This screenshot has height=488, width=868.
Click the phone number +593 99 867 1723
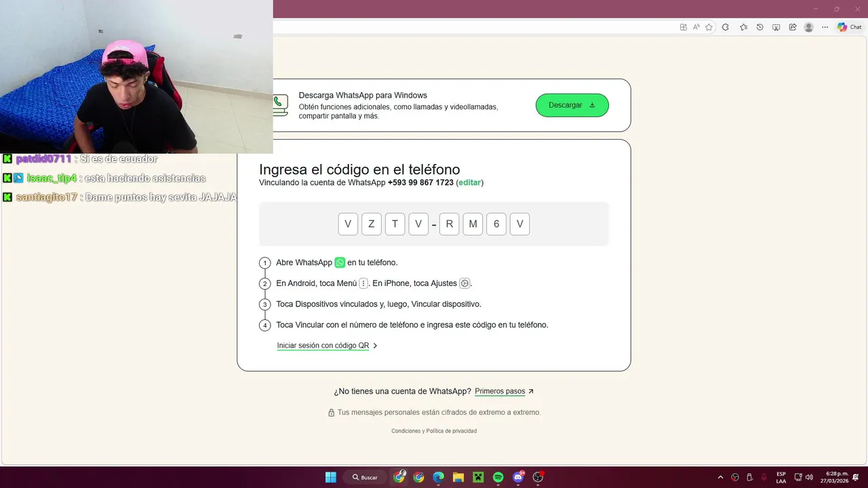point(420,183)
